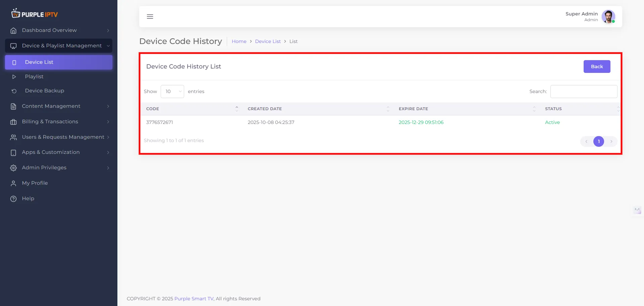
Task: Click the previous page arrow
Action: tap(586, 141)
